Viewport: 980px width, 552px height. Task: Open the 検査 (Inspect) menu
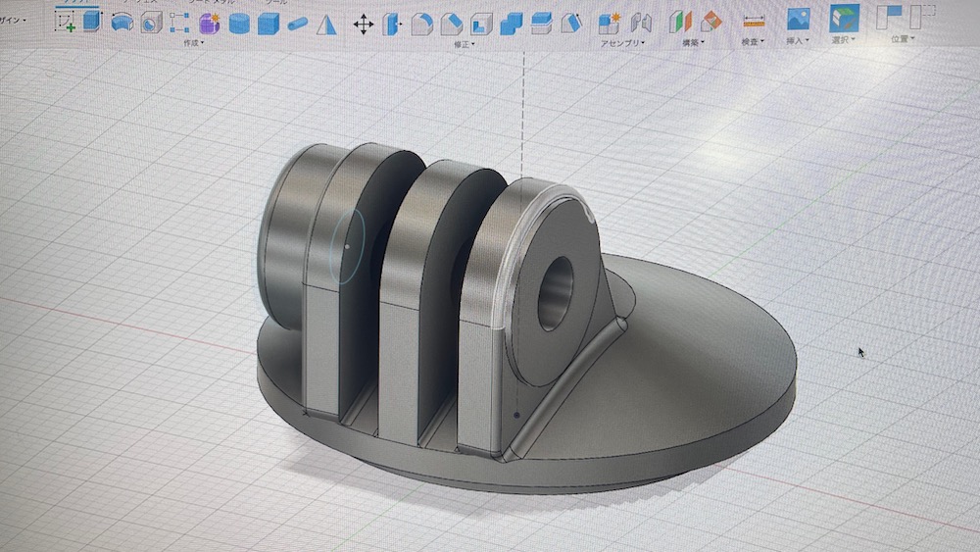coord(753,41)
